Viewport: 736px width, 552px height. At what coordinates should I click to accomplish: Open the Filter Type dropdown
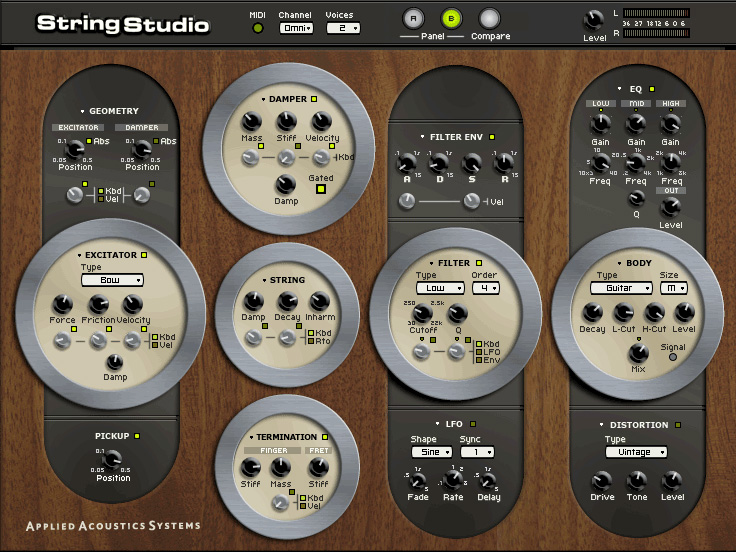point(440,288)
